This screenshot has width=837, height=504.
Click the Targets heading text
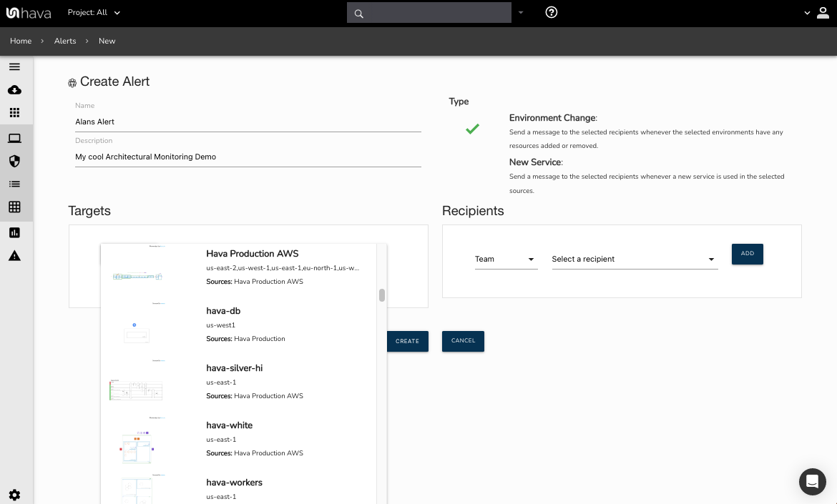coord(89,211)
